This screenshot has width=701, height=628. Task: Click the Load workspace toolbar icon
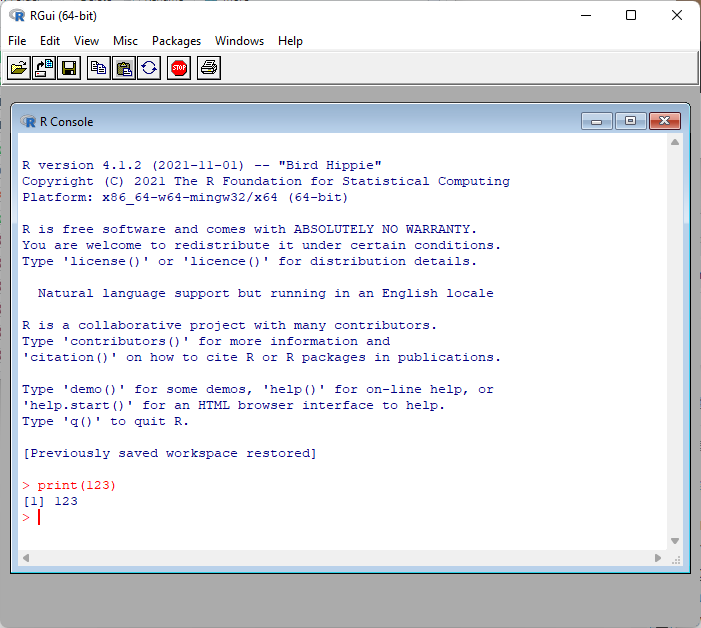tap(44, 68)
